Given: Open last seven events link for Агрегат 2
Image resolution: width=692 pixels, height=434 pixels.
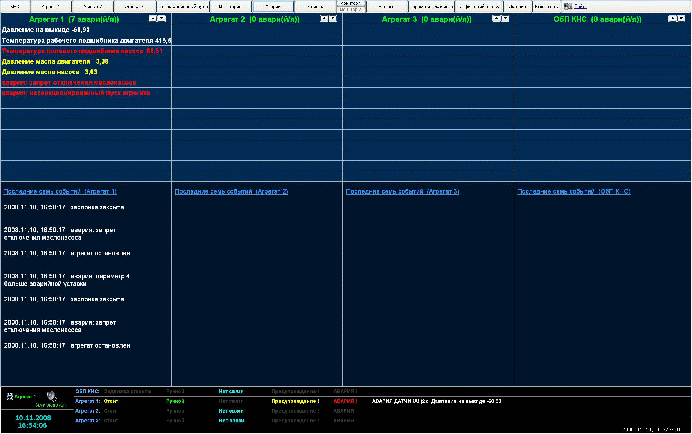Looking at the screenshot, I should 231,192.
